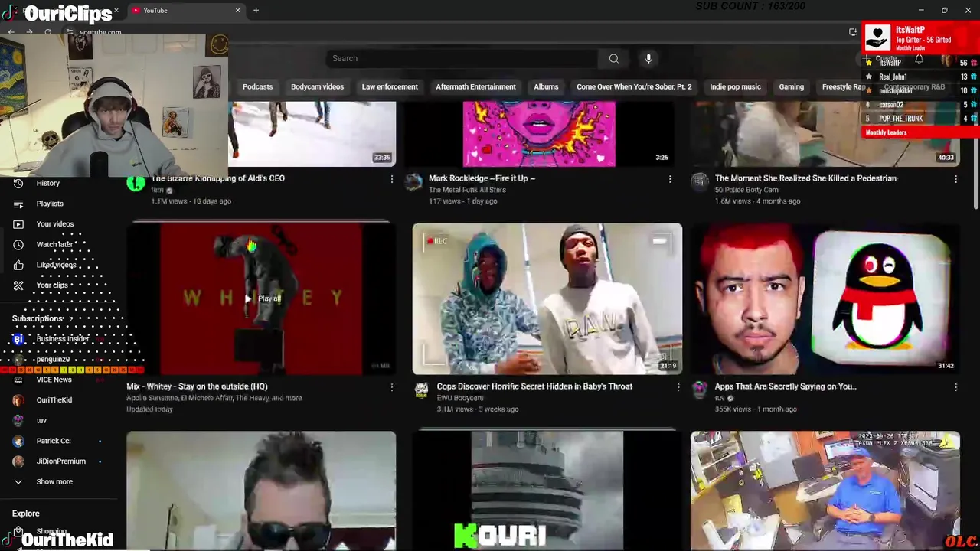The width and height of the screenshot is (980, 551).
Task: Open 50 Police Body Cam channel avatar
Action: [x=700, y=182]
